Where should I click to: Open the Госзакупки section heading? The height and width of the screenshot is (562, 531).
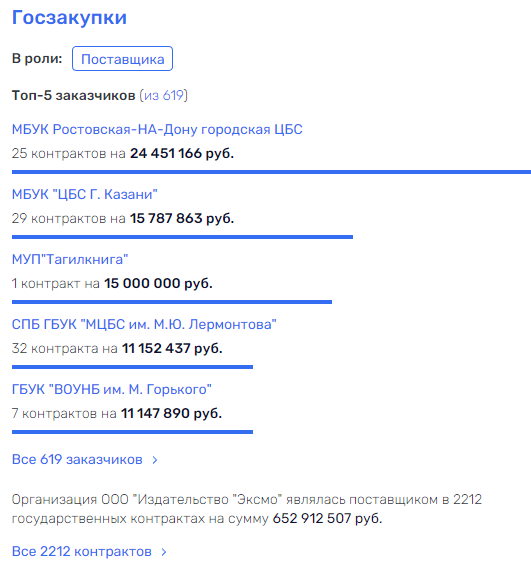pyautogui.click(x=69, y=17)
